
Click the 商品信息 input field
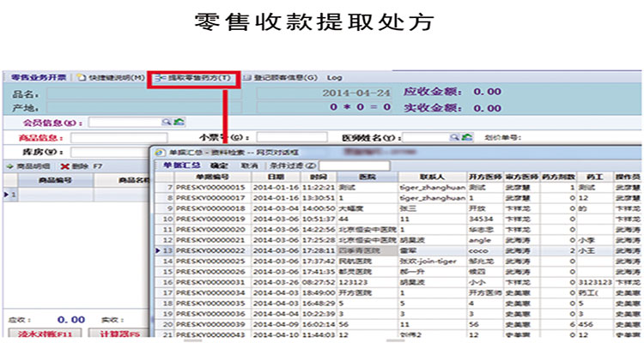[106, 138]
